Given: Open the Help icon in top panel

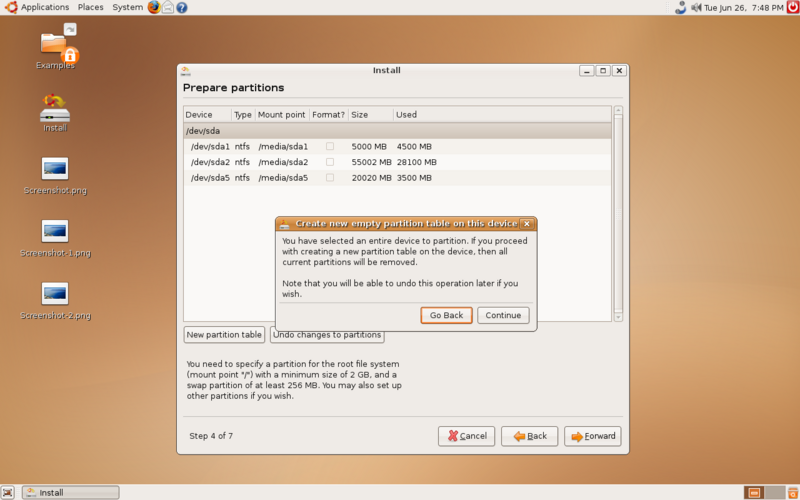Looking at the screenshot, I should point(181,8).
